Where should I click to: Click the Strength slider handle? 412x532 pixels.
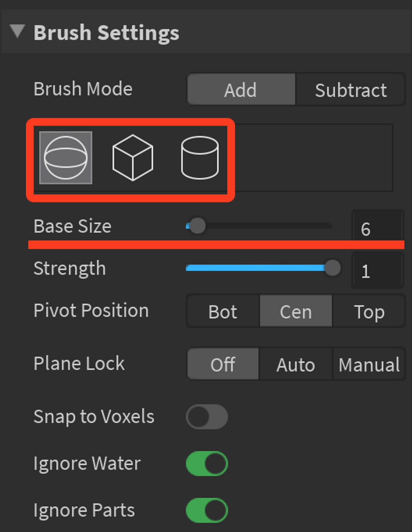[332, 268]
